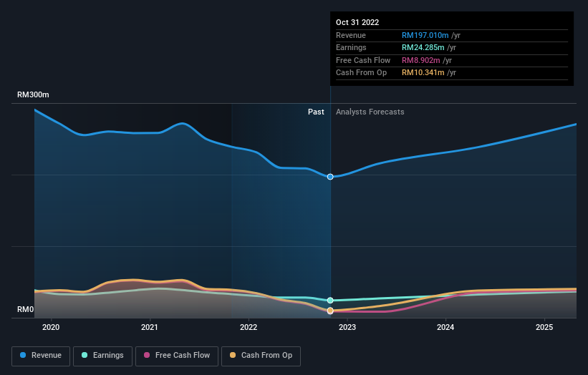The image size is (588, 375).
Task: Toggle the Revenue legend button
Action: pos(41,356)
